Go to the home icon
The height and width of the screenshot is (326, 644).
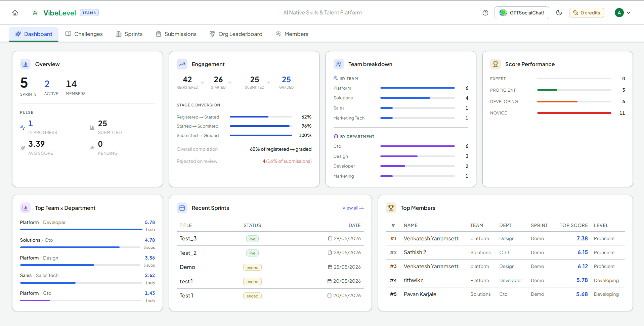tap(15, 13)
